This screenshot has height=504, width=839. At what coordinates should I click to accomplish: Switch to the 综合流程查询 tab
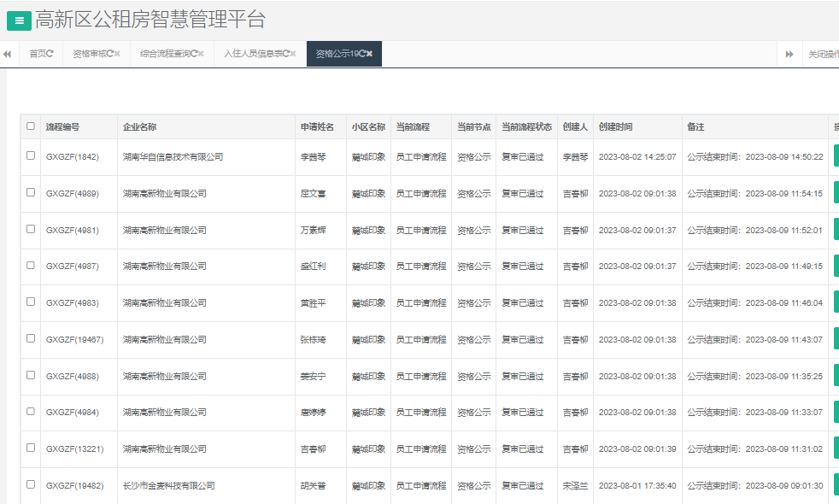tap(165, 54)
